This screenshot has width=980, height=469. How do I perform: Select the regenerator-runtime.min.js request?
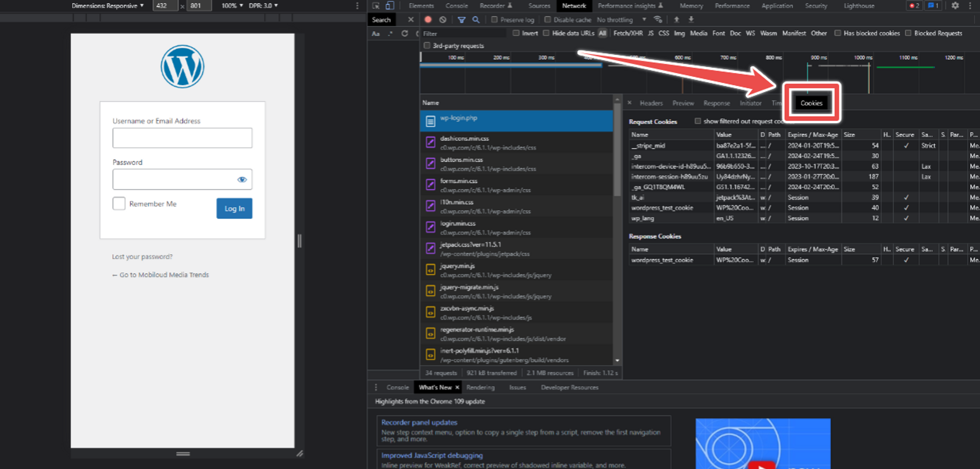[x=516, y=334]
